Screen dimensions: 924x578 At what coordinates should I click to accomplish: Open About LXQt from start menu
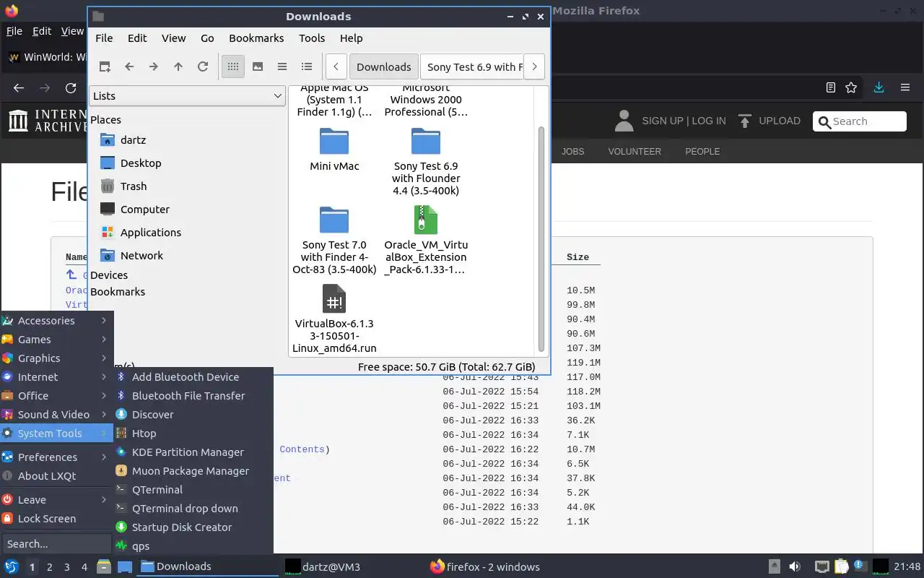56,475
